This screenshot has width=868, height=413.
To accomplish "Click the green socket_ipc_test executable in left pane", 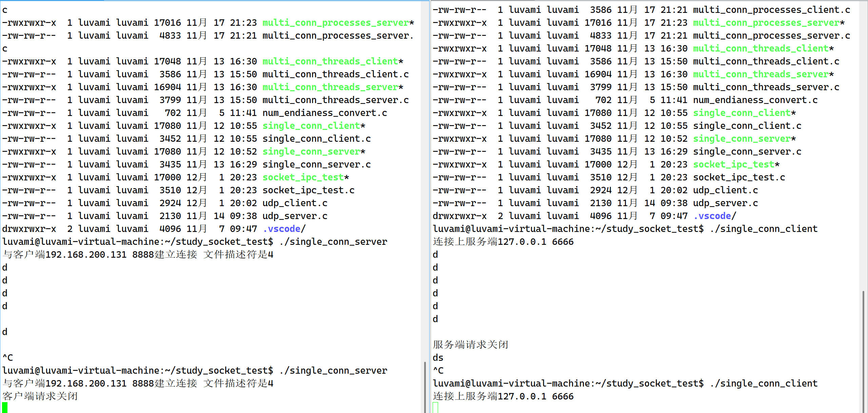I will 303,177.
